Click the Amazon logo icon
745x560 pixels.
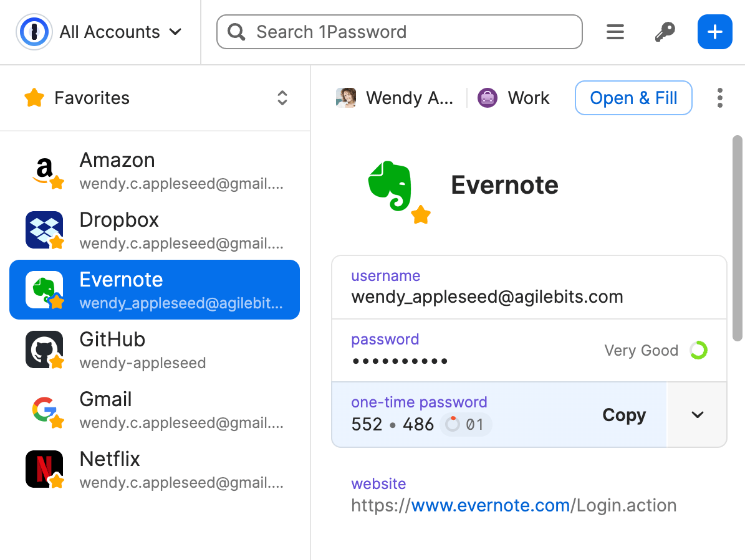(x=44, y=171)
